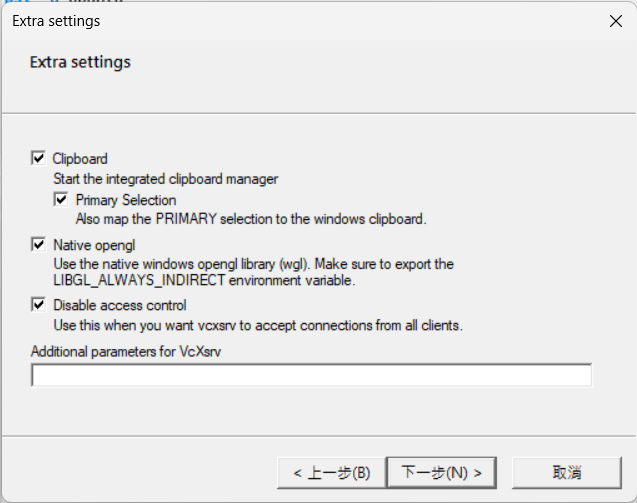The height and width of the screenshot is (503, 637).
Task: Click the Primary Selection option label
Action: (x=126, y=200)
